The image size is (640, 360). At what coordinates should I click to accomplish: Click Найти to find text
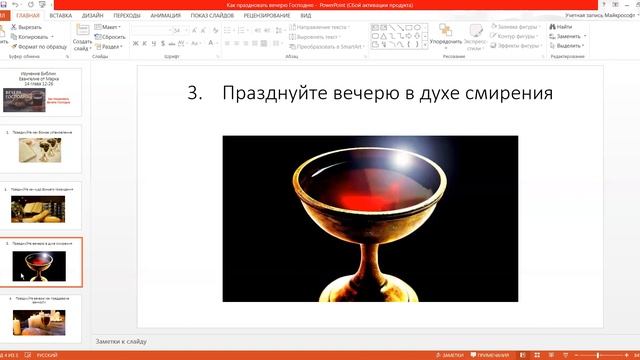coord(561,27)
